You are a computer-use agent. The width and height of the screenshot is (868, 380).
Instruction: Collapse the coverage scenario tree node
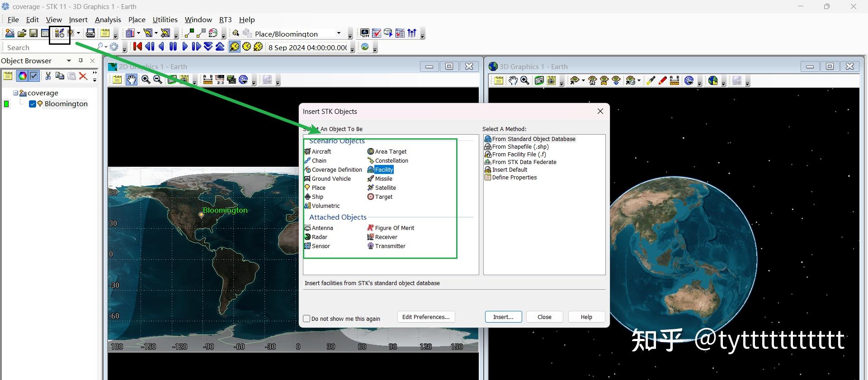tap(15, 93)
